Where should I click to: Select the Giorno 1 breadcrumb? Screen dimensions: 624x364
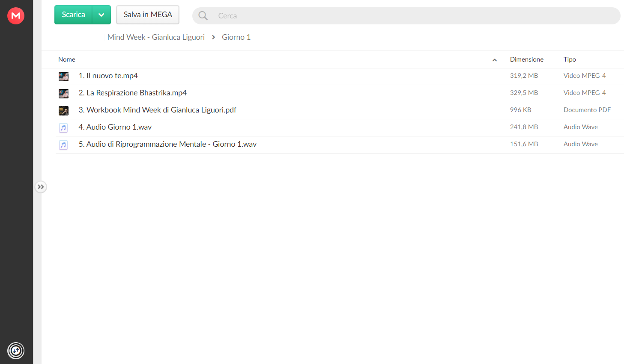pyautogui.click(x=236, y=37)
